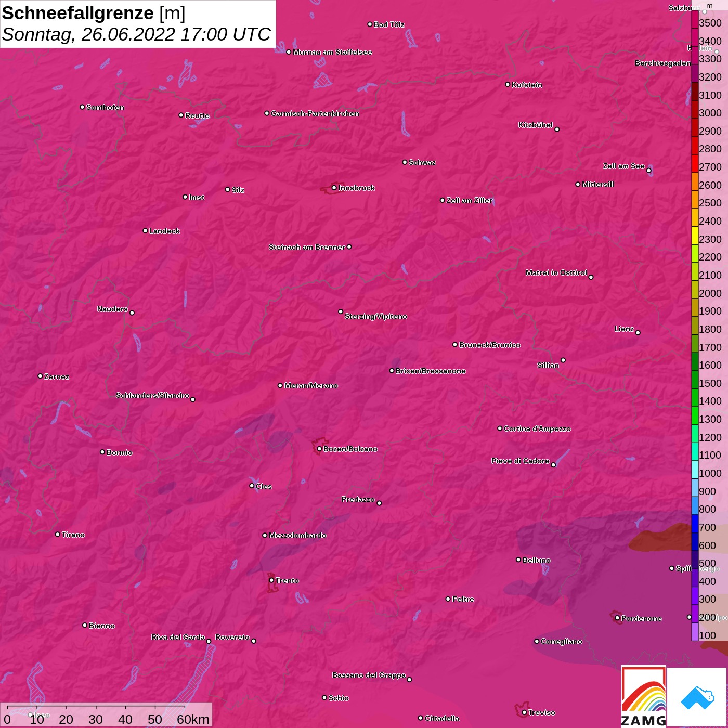The height and width of the screenshot is (728, 728).
Task: Click the Schwaz label
Action: 422,162
